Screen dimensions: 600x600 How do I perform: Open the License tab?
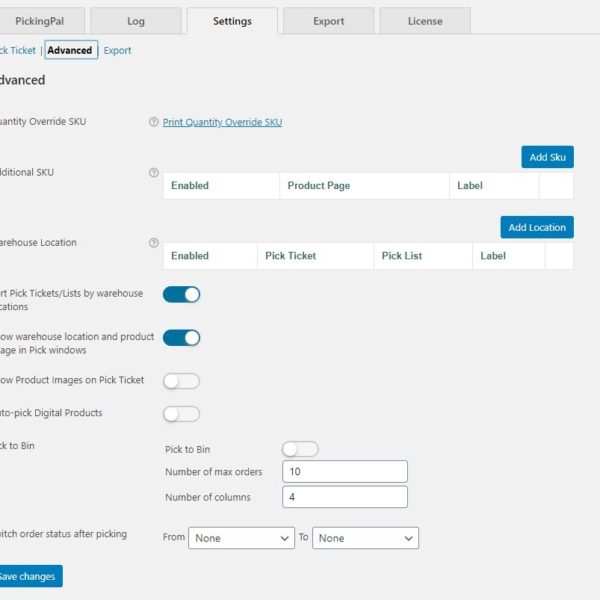click(425, 21)
